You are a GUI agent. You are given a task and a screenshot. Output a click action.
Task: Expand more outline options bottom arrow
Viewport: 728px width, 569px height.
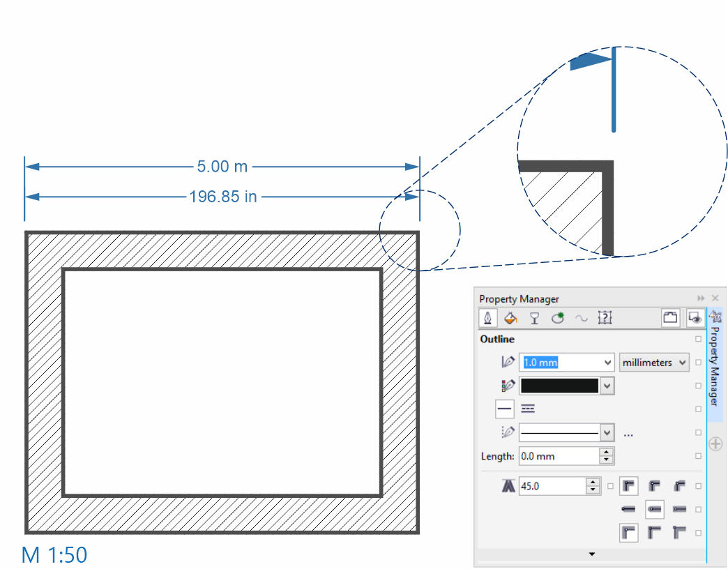click(x=591, y=554)
